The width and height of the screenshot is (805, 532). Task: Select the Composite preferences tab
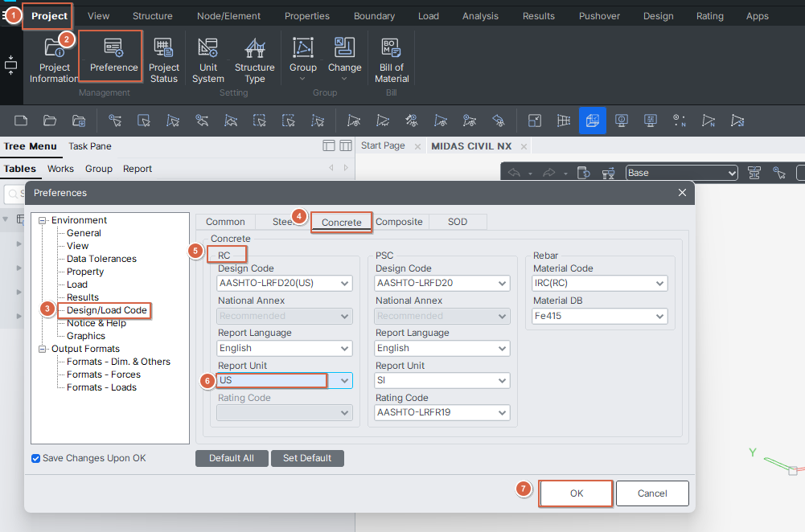(x=399, y=222)
